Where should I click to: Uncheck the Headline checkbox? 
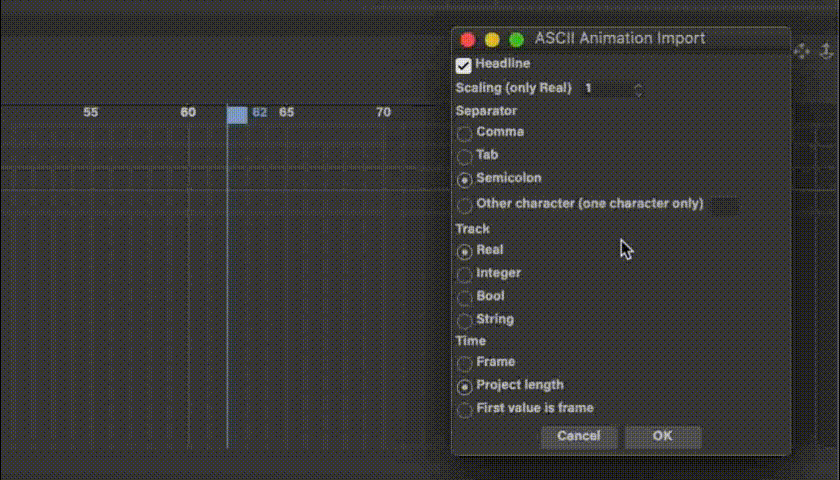463,66
